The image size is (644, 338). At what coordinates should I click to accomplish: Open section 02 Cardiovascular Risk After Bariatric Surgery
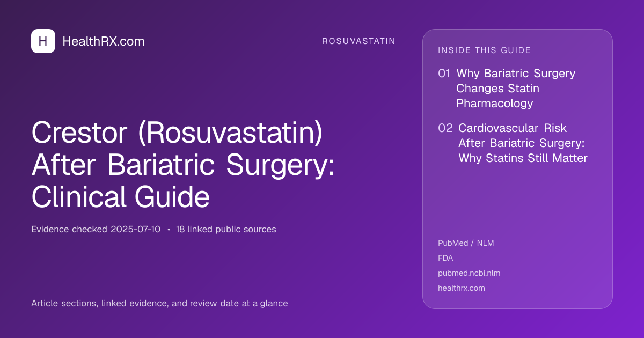tap(513, 143)
